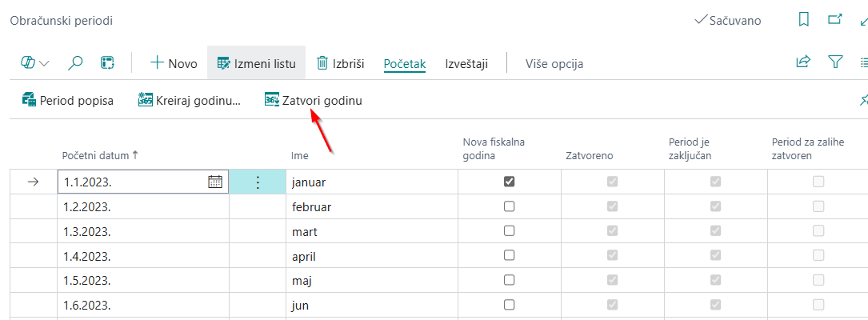Select the date cell 1.3.2023.
The height and width of the screenshot is (320, 868).
tap(143, 231)
